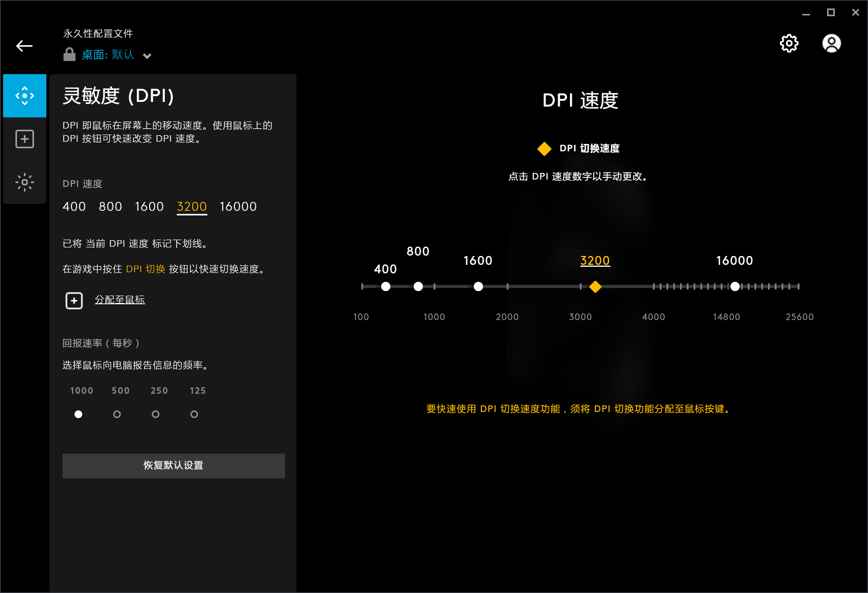This screenshot has height=593, width=868.
Task: Go back with the left arrow
Action: (x=24, y=46)
